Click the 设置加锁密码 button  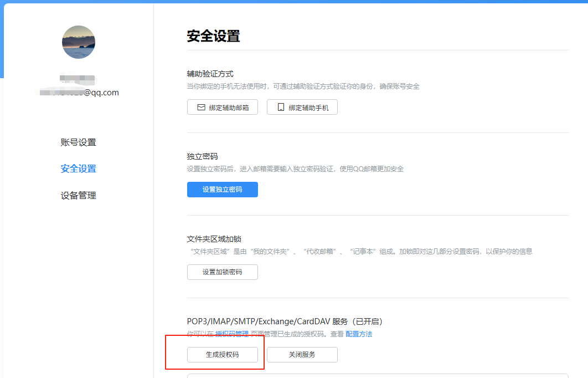(x=223, y=272)
